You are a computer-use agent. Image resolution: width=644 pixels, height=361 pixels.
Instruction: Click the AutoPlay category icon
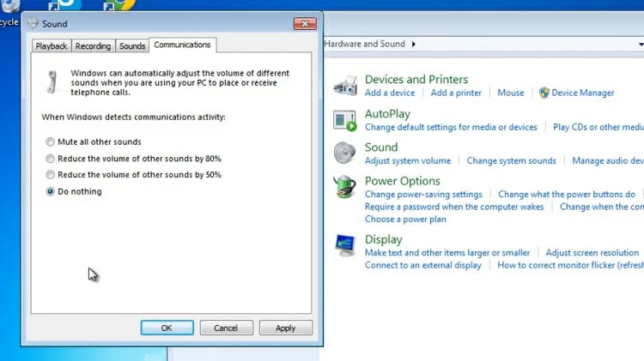[344, 121]
